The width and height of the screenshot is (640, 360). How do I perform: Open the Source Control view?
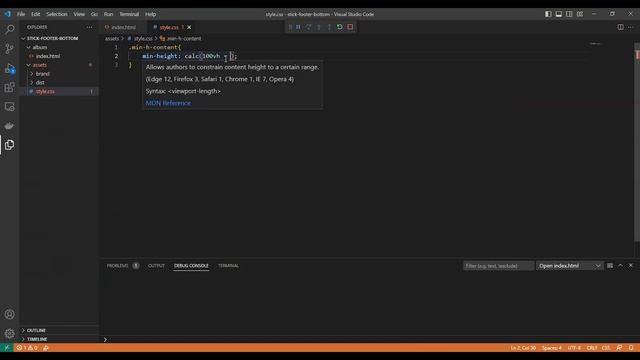point(9,49)
